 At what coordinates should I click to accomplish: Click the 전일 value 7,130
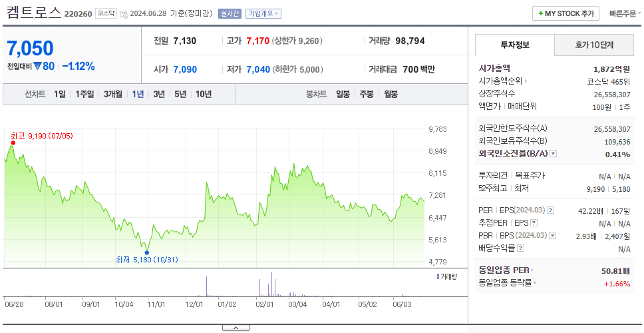tap(185, 41)
